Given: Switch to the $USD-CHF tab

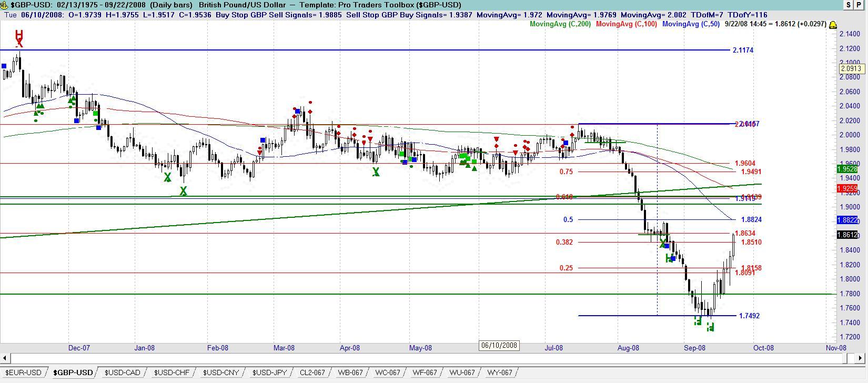Looking at the screenshot, I should pos(171,372).
